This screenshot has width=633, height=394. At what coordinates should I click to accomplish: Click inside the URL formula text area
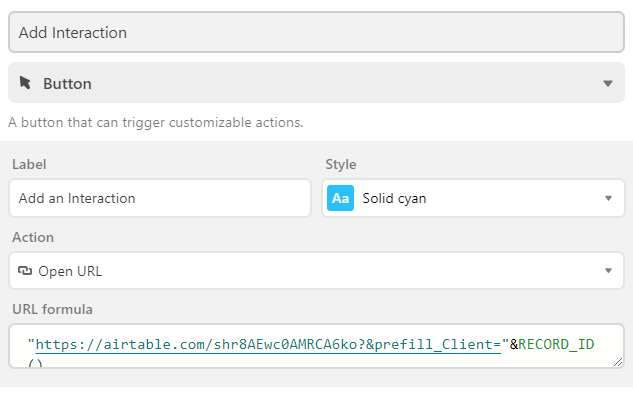[316, 346]
